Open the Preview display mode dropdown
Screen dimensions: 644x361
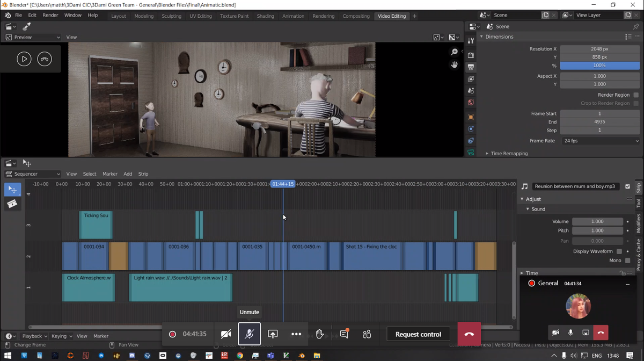[x=33, y=37]
